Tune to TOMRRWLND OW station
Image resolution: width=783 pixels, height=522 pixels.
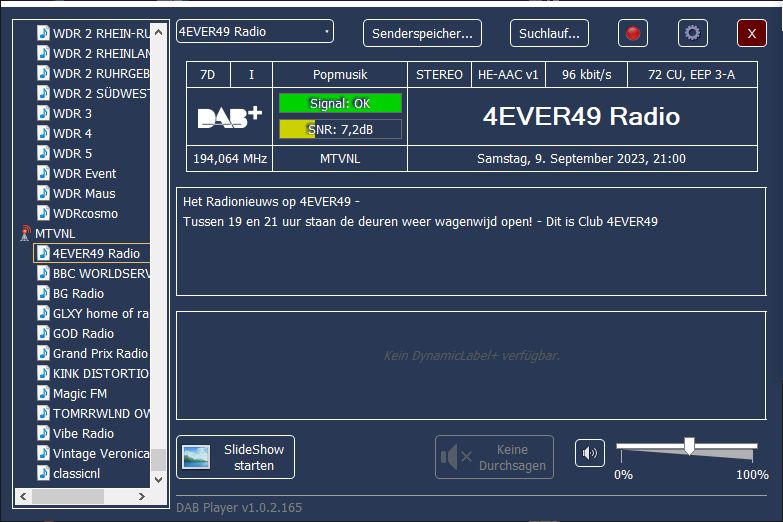tap(101, 413)
